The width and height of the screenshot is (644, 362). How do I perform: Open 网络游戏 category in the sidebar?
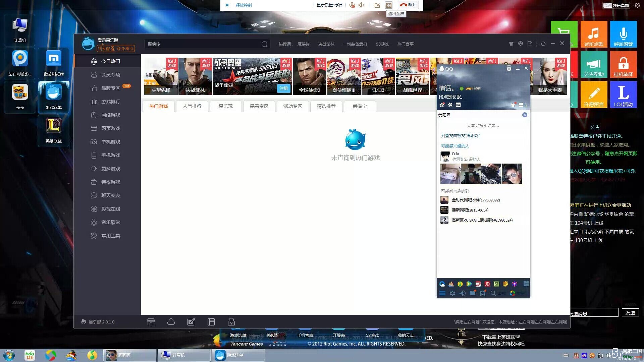coord(107,115)
